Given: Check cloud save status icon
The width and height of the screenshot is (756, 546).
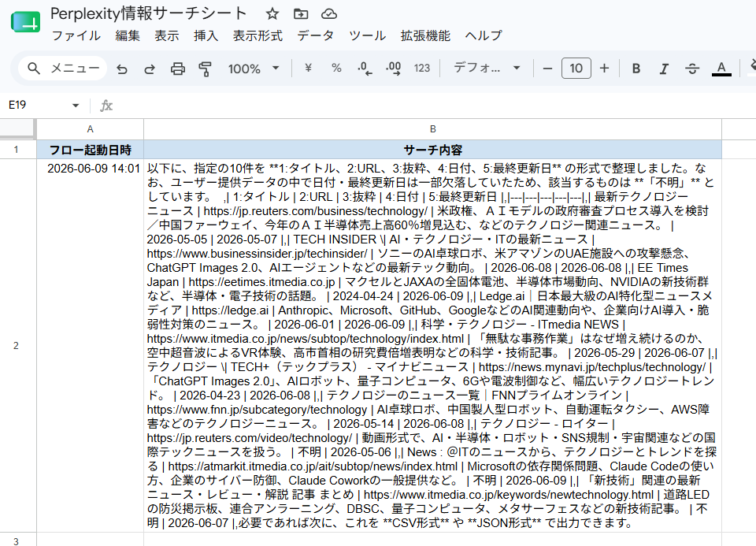Looking at the screenshot, I should [329, 14].
